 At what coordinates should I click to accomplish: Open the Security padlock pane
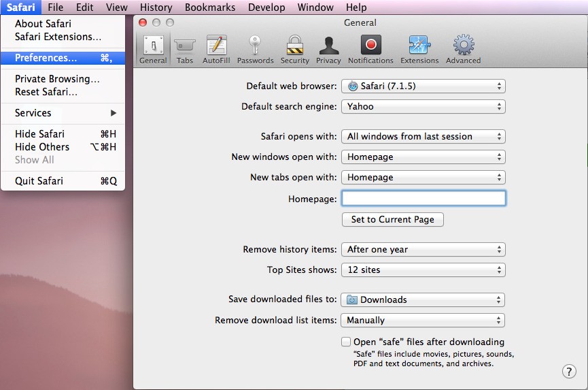tap(295, 50)
